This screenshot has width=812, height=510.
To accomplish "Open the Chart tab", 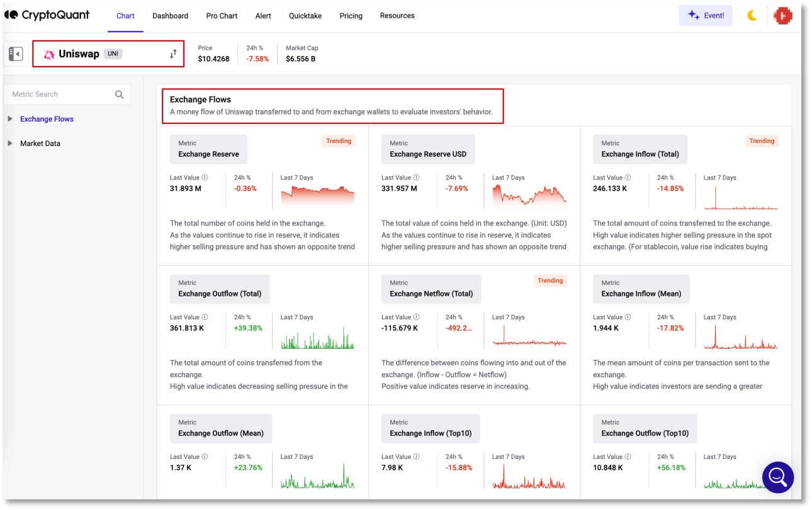I will [x=125, y=16].
